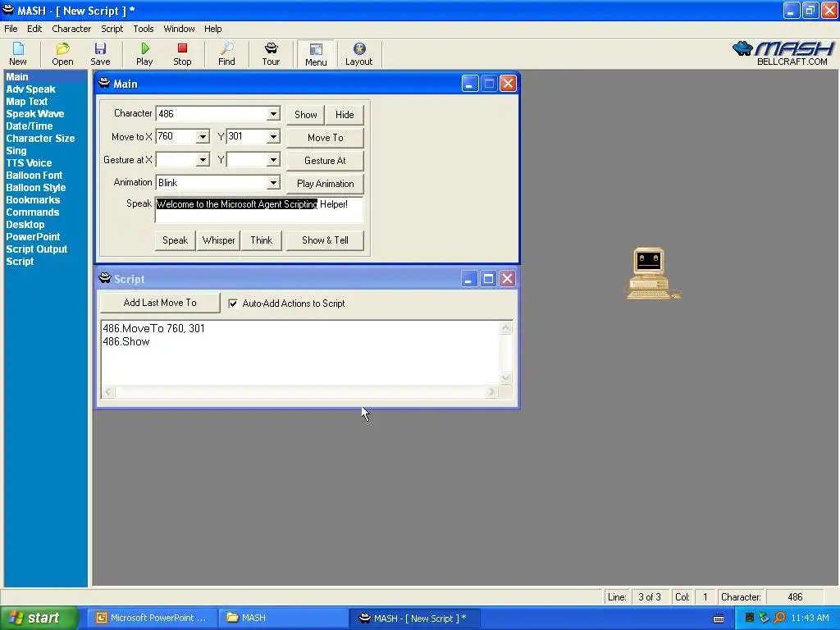Click the Show character button
840x630 pixels.
[x=305, y=115]
